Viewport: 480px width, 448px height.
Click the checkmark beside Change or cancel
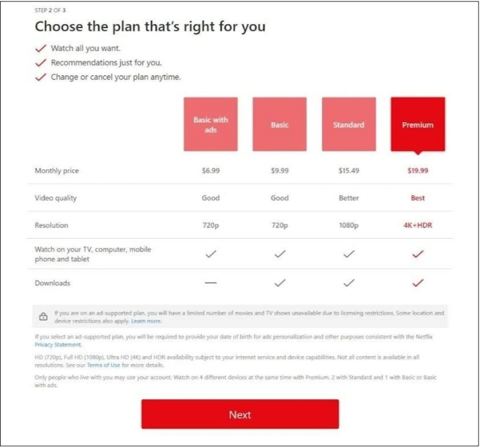[41, 77]
